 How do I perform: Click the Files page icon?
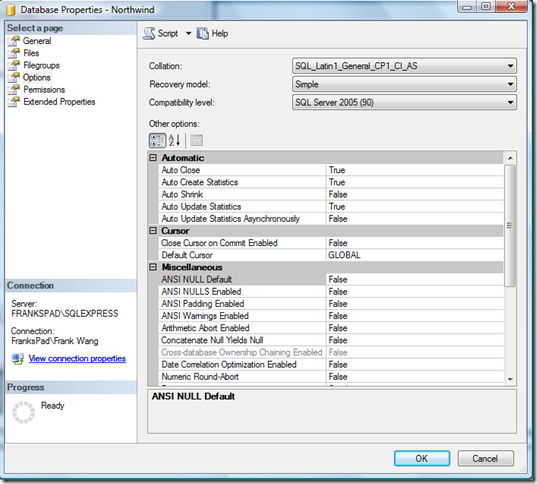[x=14, y=53]
